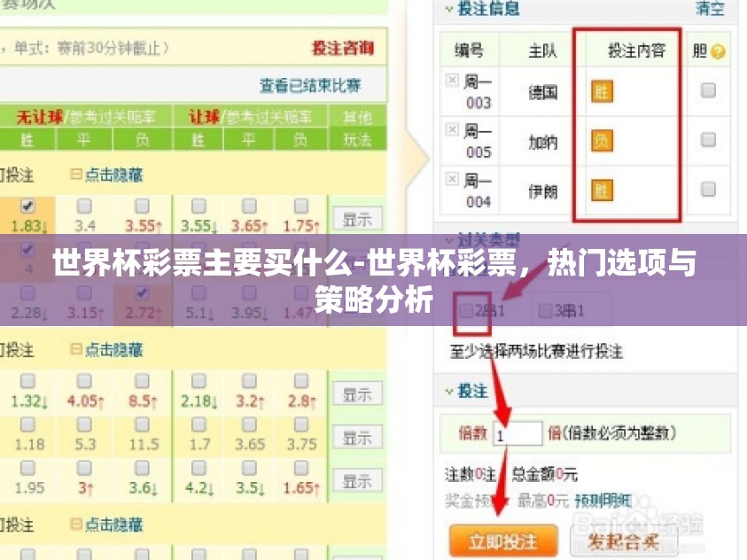This screenshot has width=747, height=560.
Task: Check the box above odds 8.5↑
Action: pyautogui.click(x=142, y=381)
